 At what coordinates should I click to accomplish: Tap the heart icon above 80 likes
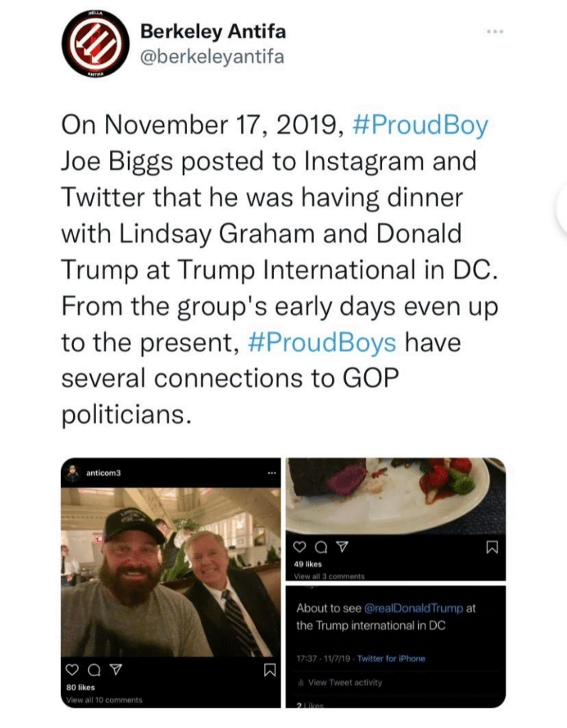70,668
